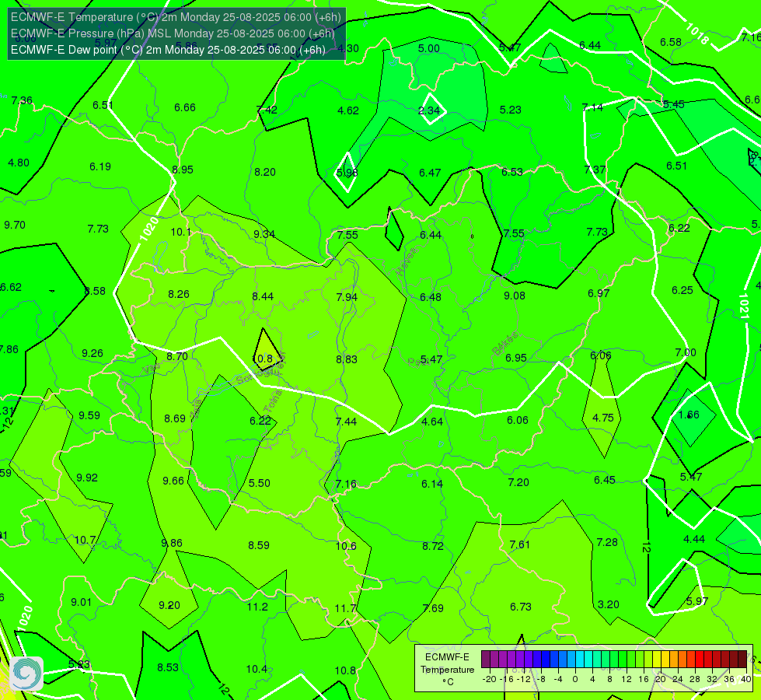This screenshot has width=761, height=700.
Task: Click the spiral weather logo icon
Action: (x=26, y=674)
